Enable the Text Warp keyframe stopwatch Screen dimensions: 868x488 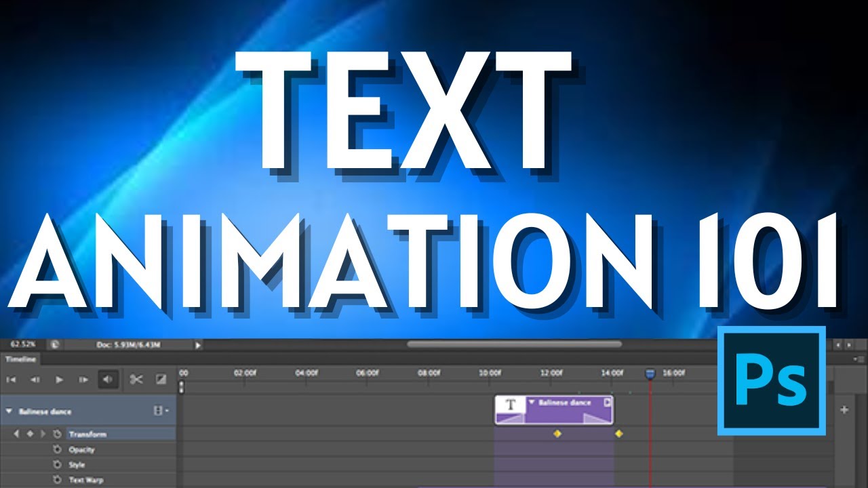tap(57, 480)
